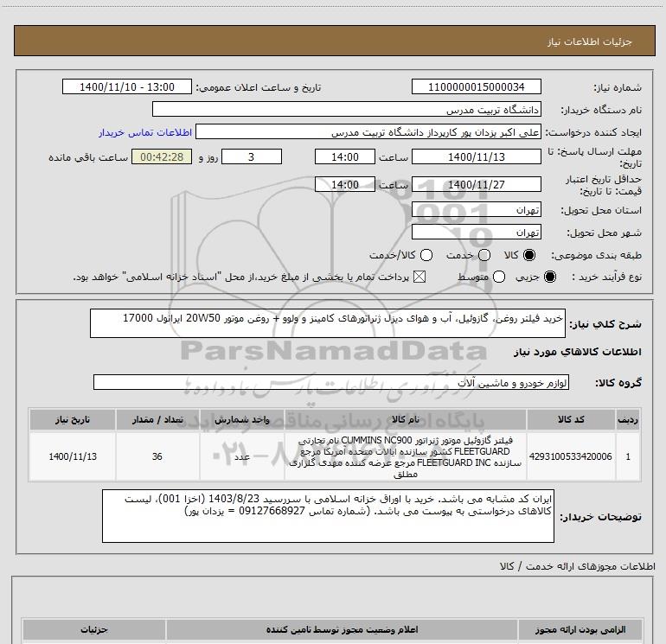Screen dimensions: 666x644
Task: Click the الزامی بودن ارائه مجوز column header
Action: (580, 629)
